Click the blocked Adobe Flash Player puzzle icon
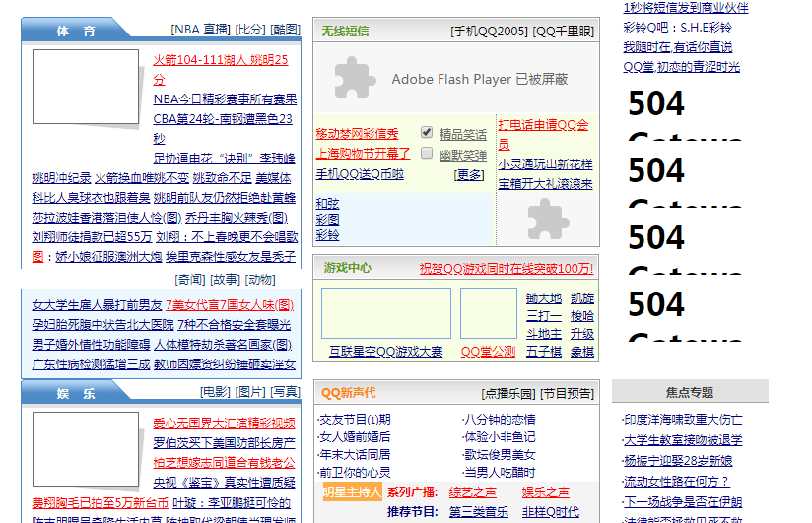 355,78
